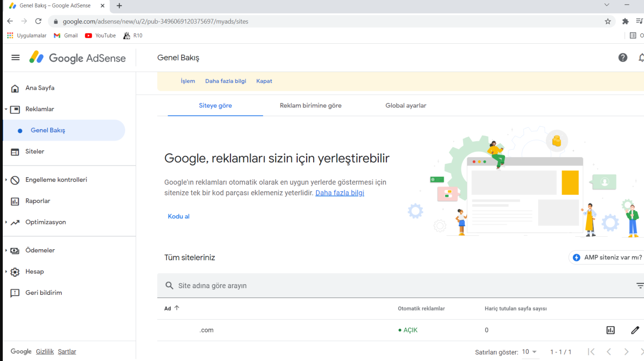Reload the page in the browser

tap(38, 21)
